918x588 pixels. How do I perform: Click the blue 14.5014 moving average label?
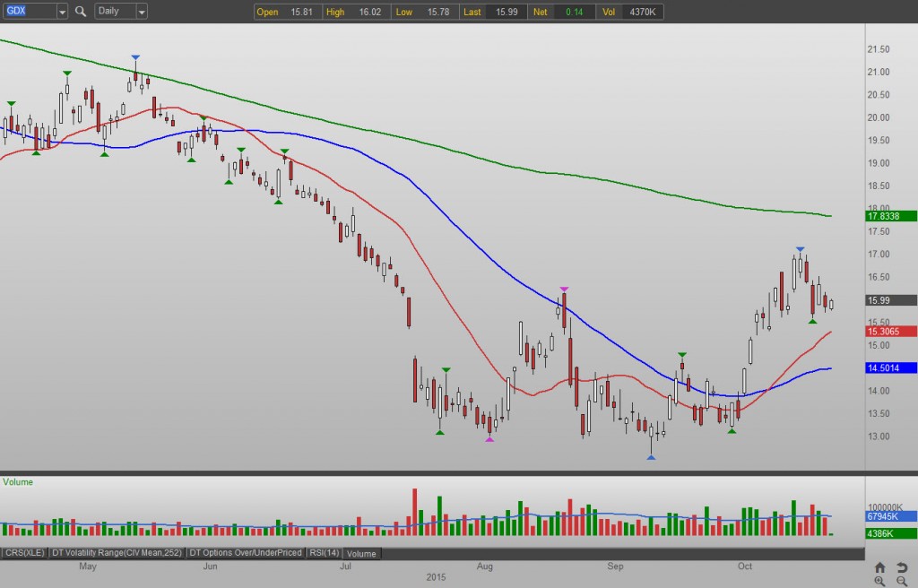891,367
